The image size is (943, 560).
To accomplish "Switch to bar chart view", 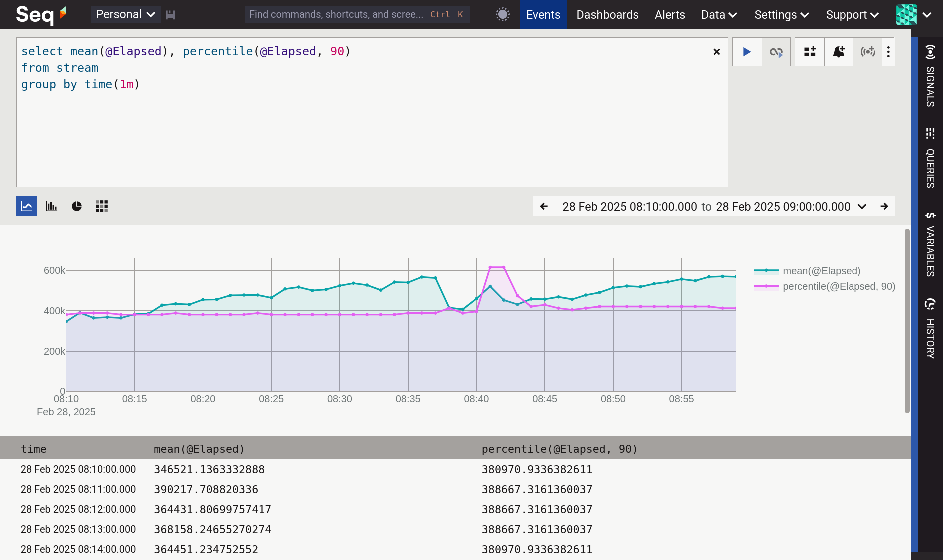I will [x=52, y=206].
